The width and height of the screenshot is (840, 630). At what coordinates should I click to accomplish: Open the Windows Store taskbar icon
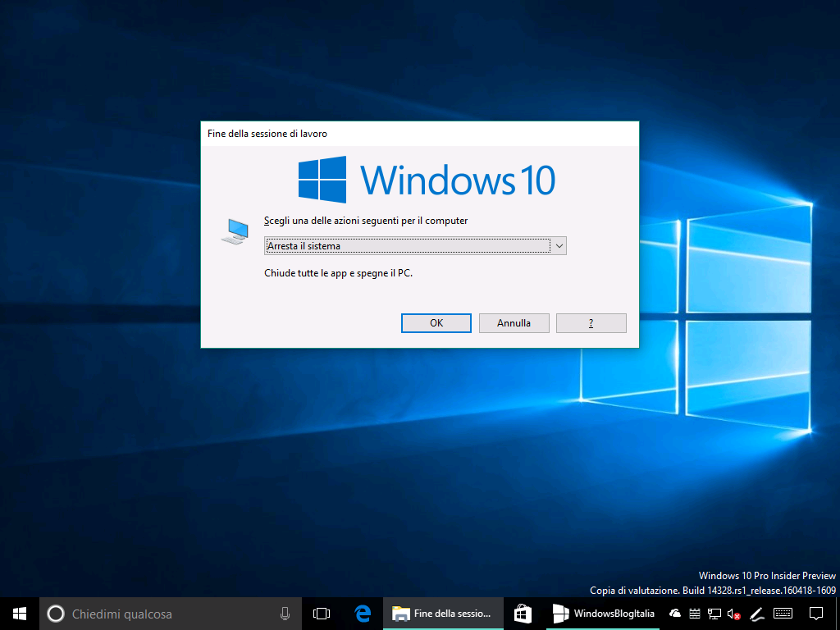[x=523, y=614]
